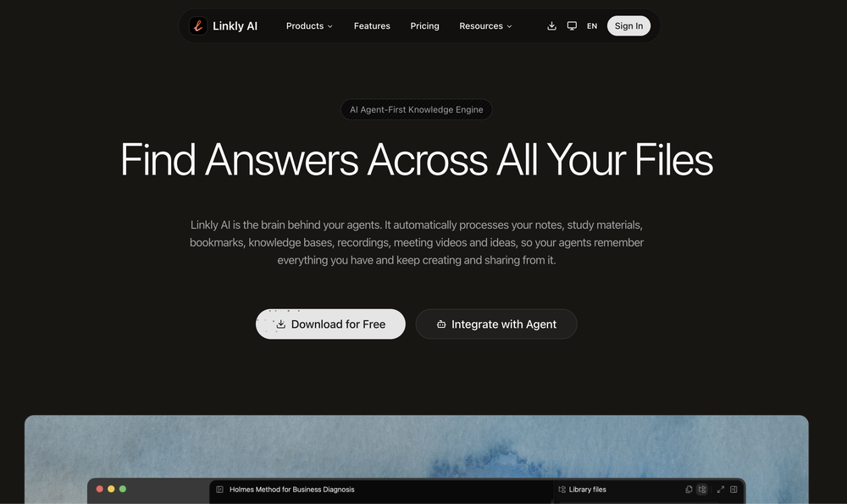Viewport: 847px width, 504px height.
Task: Click the copy documents icon in preview
Action: 689,490
